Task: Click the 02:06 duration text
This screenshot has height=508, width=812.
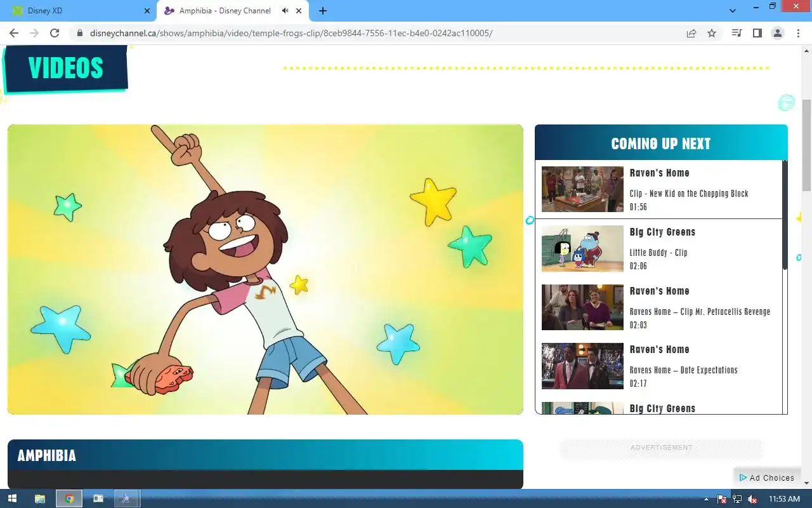Action: [x=638, y=266]
